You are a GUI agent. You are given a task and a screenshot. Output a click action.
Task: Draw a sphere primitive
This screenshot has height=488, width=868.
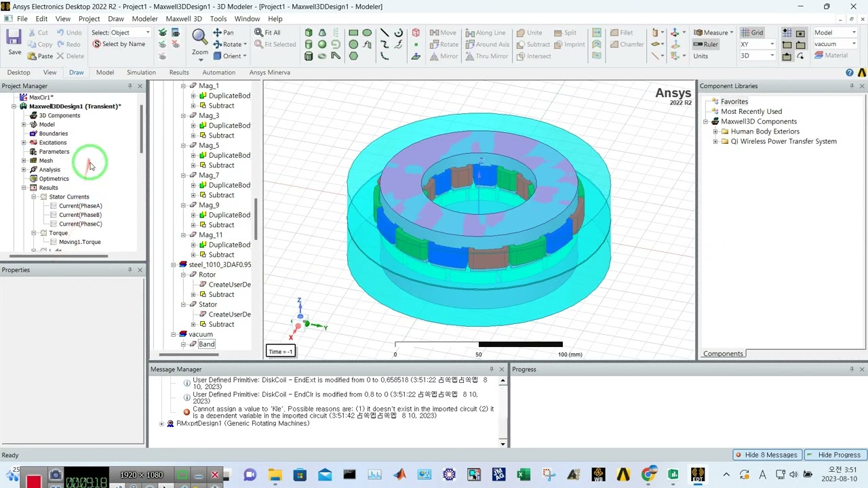click(322, 44)
